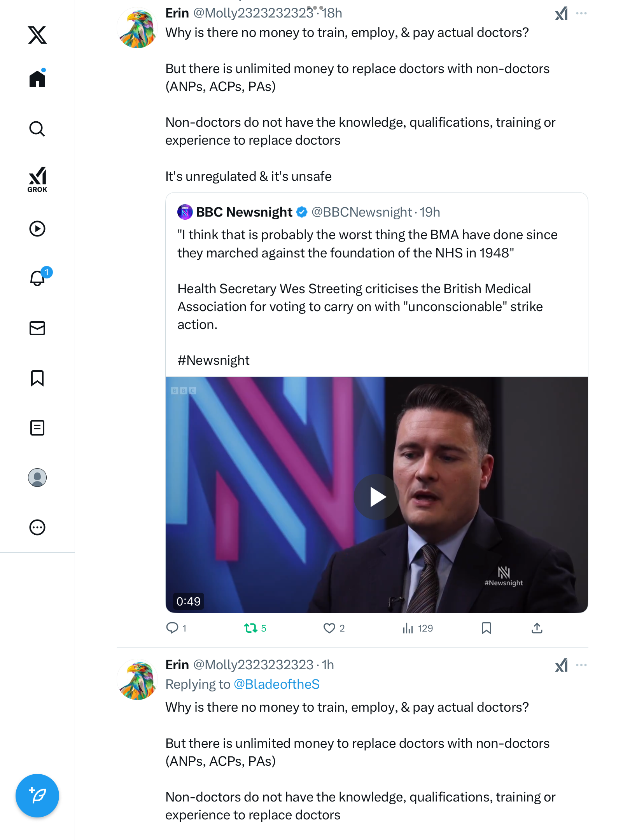Open more options for first tweet
Image resolution: width=630 pixels, height=840 pixels.
pyautogui.click(x=581, y=13)
